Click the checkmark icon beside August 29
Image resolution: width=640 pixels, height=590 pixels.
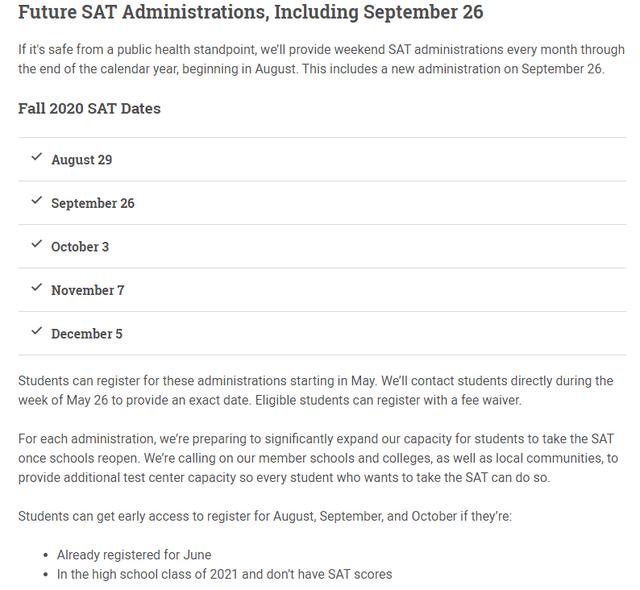click(37, 158)
